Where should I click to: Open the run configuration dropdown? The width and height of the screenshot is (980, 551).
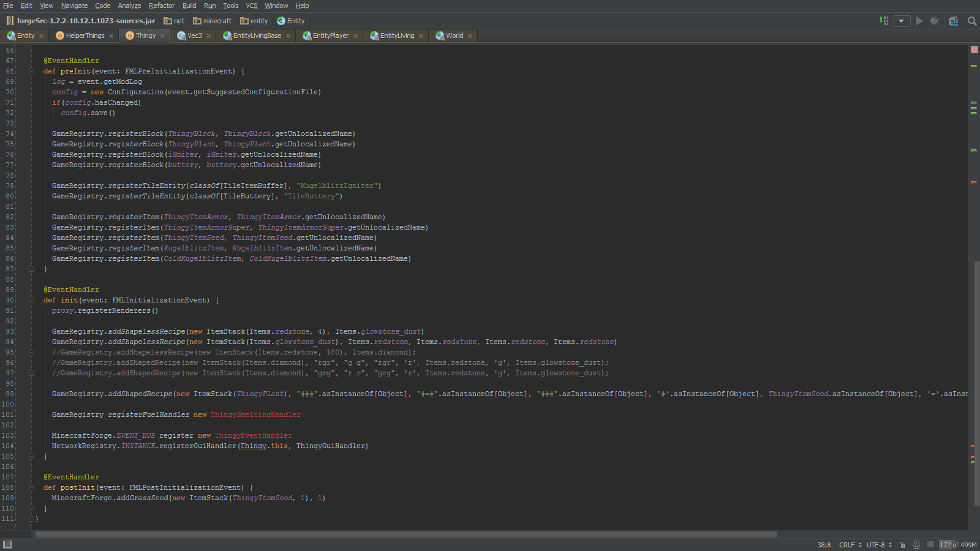click(x=902, y=21)
